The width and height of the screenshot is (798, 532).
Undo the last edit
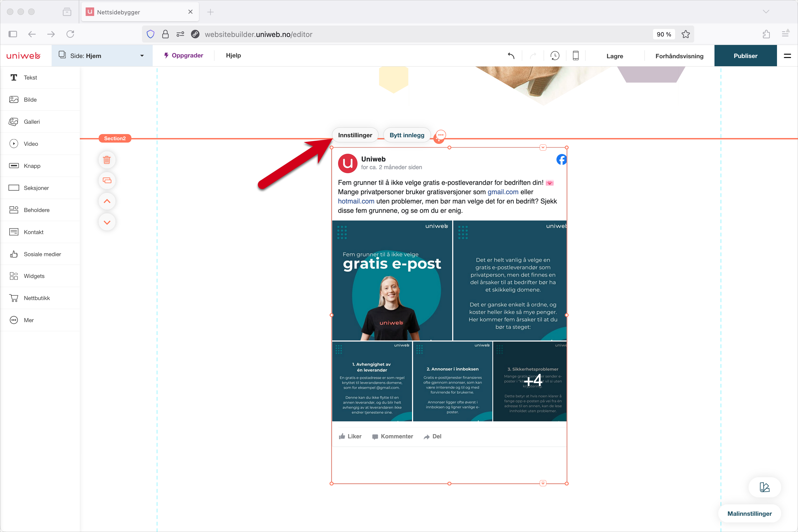coord(511,56)
